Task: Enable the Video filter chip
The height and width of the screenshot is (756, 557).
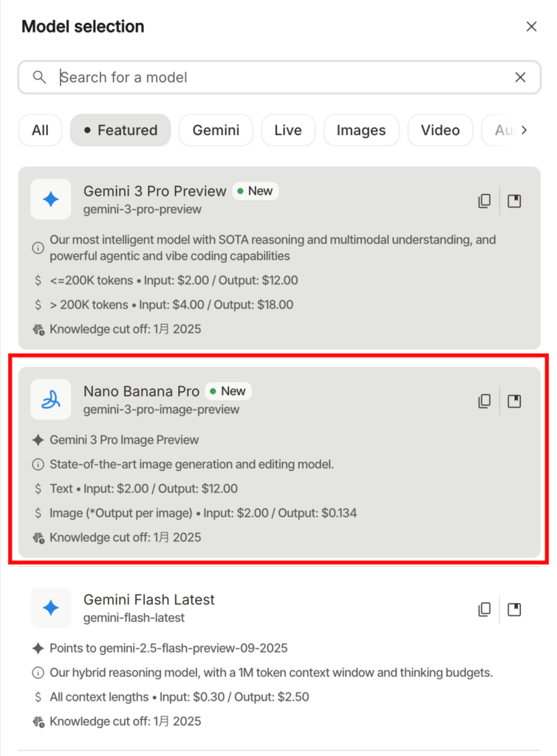Action: [440, 130]
